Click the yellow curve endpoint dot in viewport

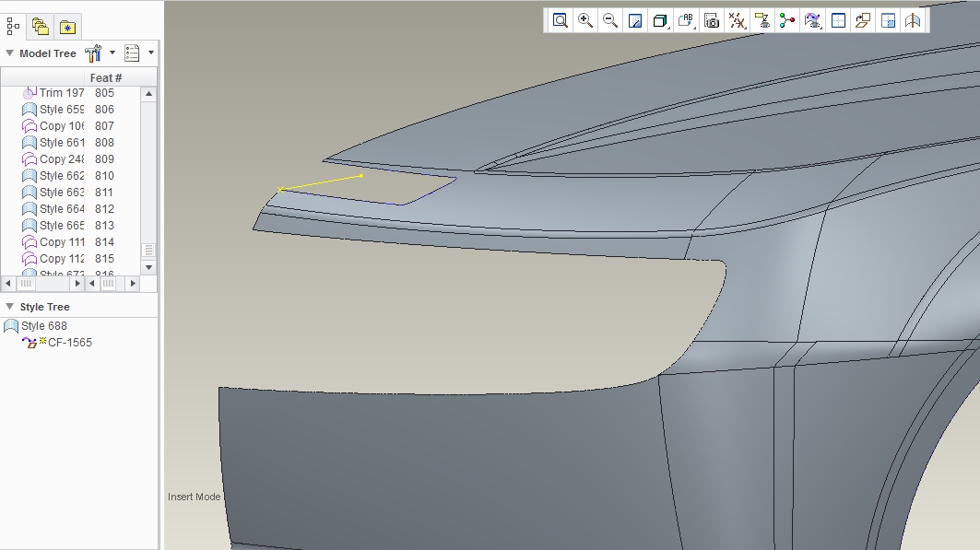point(361,176)
